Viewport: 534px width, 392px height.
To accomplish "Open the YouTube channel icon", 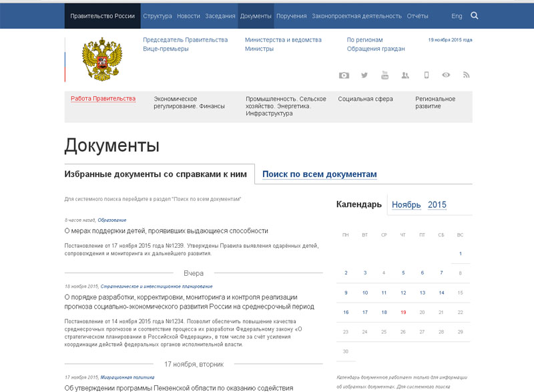I will pos(385,75).
